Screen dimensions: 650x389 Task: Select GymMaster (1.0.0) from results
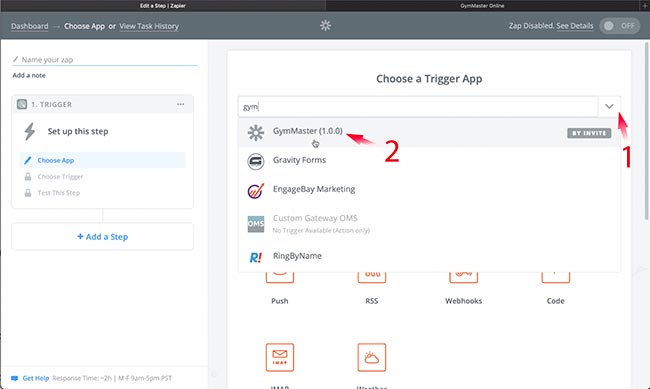(429, 132)
